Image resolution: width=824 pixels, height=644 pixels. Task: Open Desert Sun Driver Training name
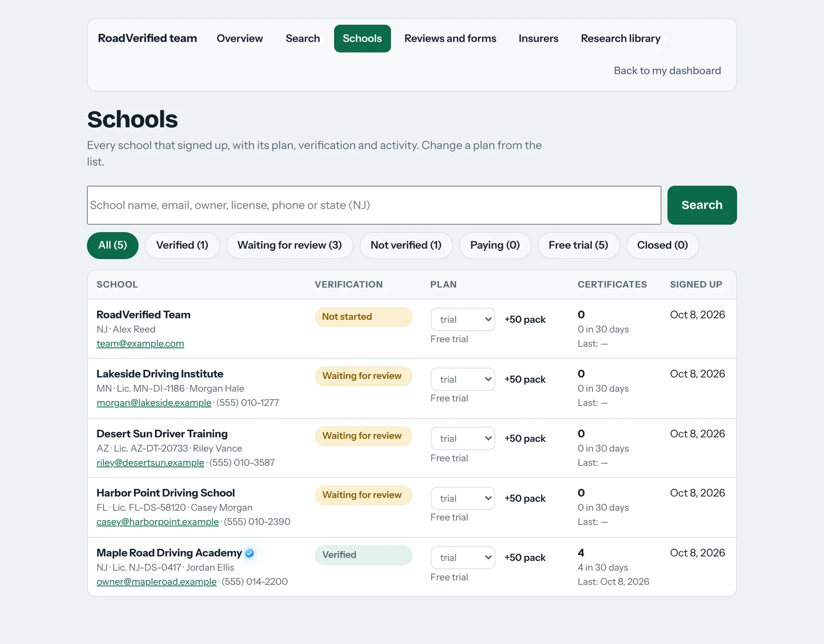[x=162, y=434]
